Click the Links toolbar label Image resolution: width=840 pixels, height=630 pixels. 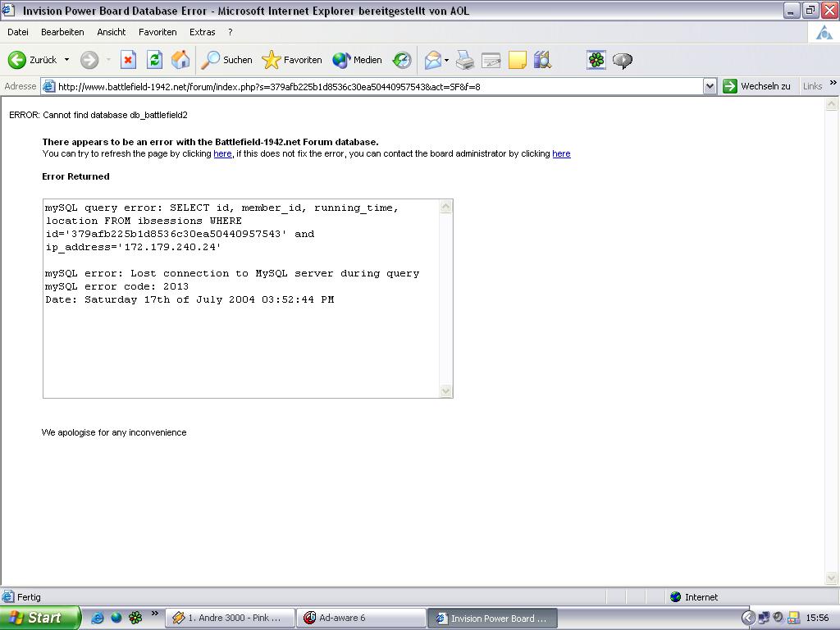point(812,86)
